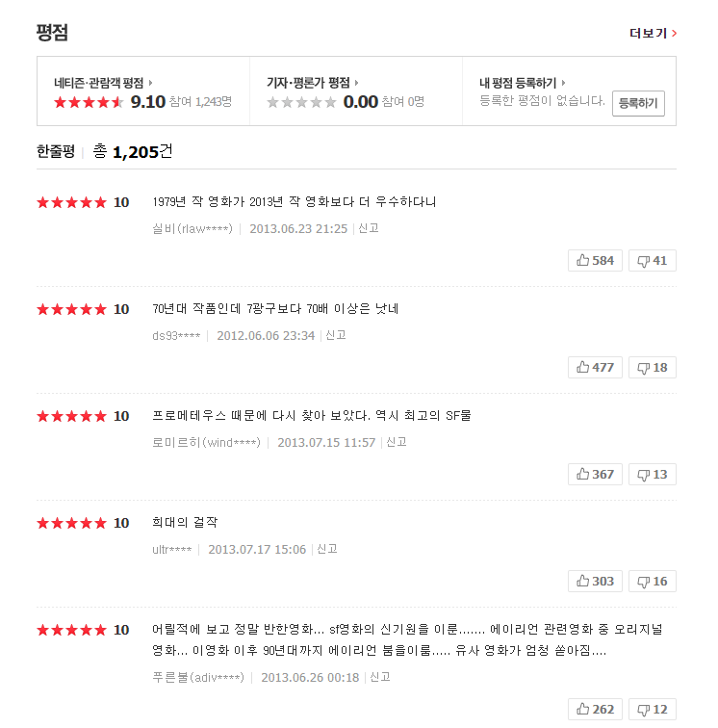Downvote the review with 18 dislikes
Viewport: 718px width, 728px height.
tap(652, 368)
